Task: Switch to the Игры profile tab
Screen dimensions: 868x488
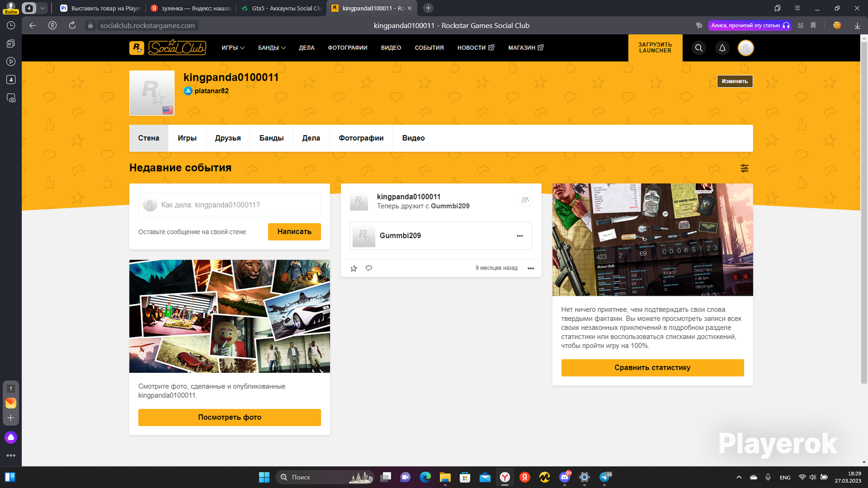Action: tap(187, 138)
